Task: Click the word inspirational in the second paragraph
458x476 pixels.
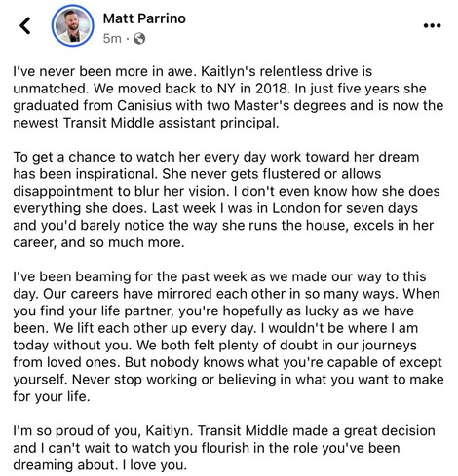Action: point(117,174)
